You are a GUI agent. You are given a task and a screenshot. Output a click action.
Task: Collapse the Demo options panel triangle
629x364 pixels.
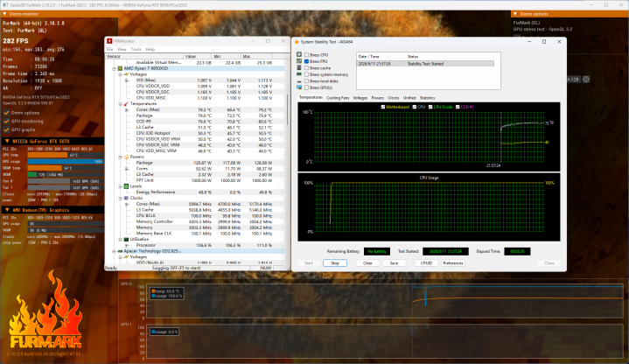coord(515,14)
